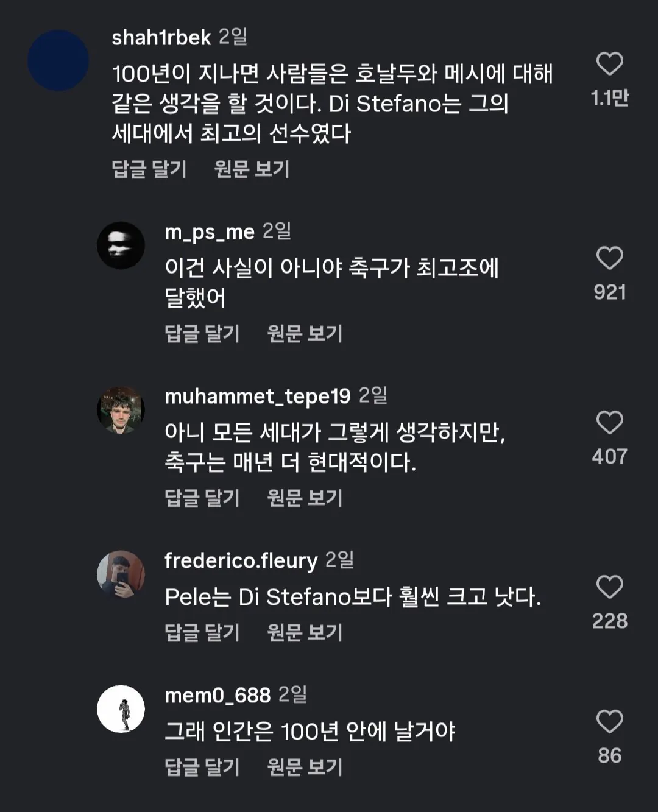
Task: Open shah1rbek's profile picture
Action: [x=58, y=60]
